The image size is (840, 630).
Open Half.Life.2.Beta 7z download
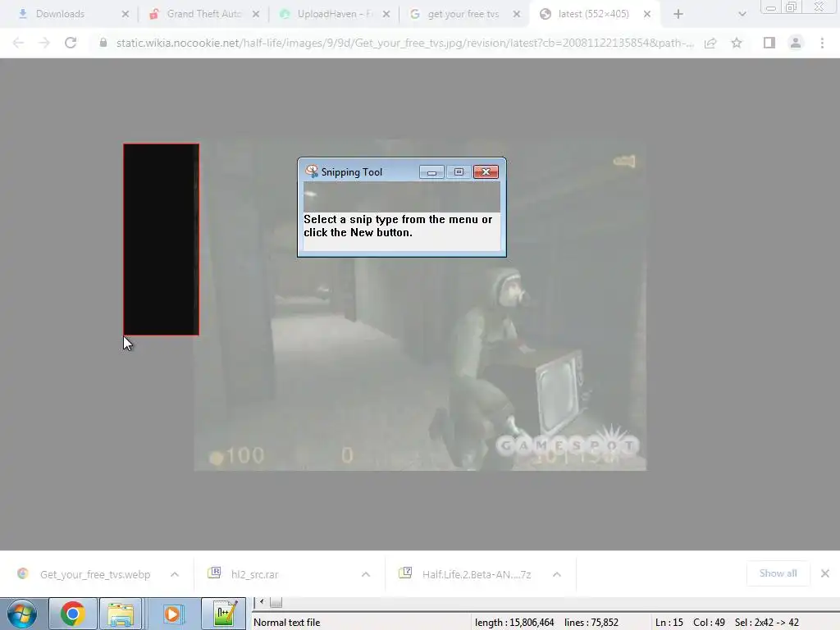[477, 574]
